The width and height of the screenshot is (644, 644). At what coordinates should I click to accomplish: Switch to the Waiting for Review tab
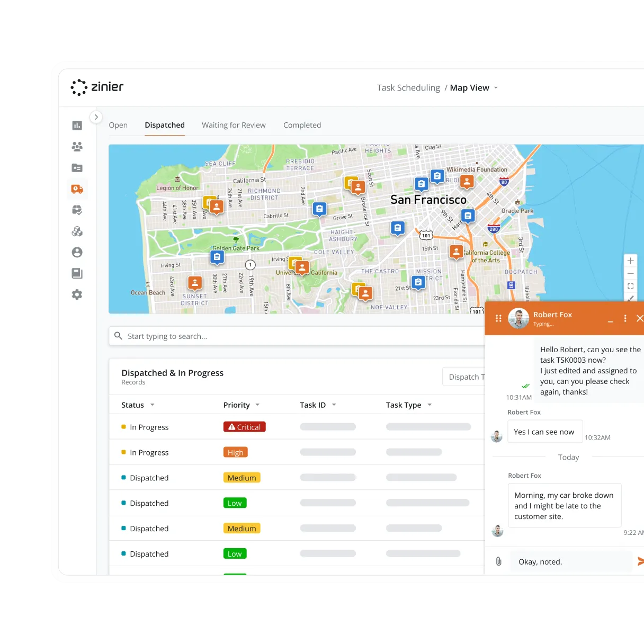coord(234,125)
